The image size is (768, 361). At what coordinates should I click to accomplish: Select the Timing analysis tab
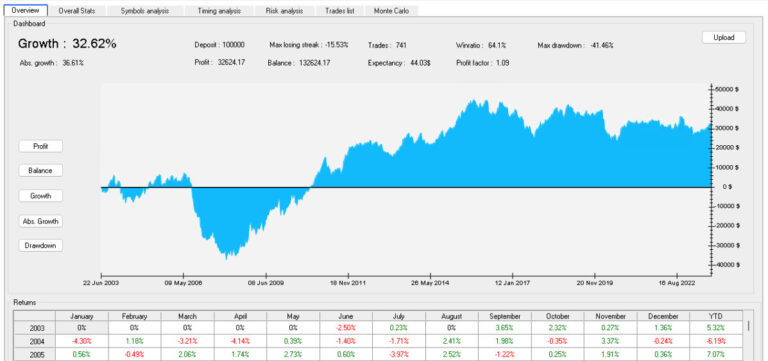tap(219, 11)
